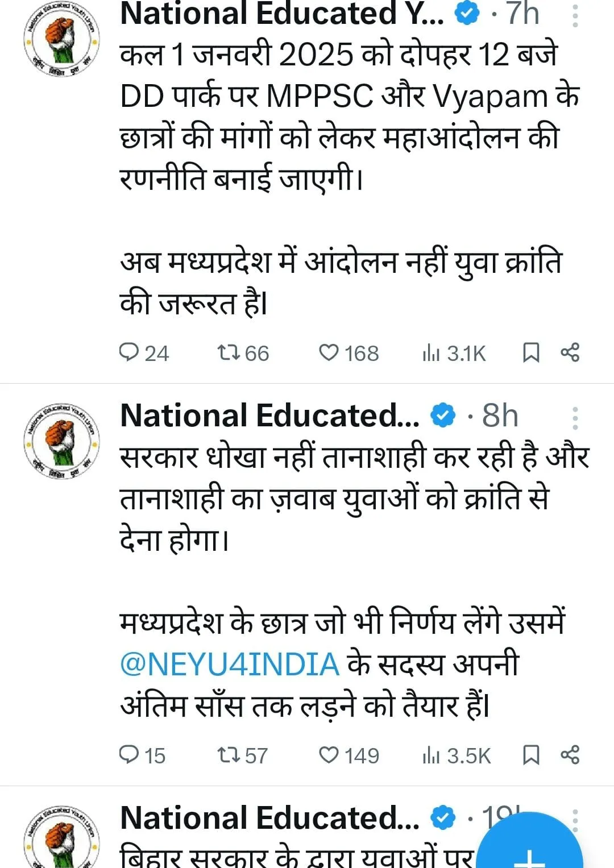
Task: Open more options for the 8h tweet
Action: click(575, 418)
